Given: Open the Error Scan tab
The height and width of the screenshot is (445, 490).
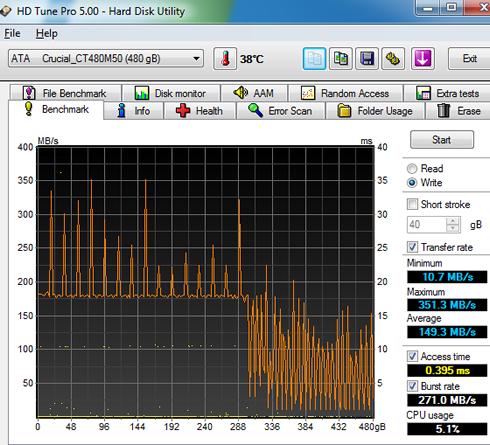Looking at the screenshot, I should [281, 111].
